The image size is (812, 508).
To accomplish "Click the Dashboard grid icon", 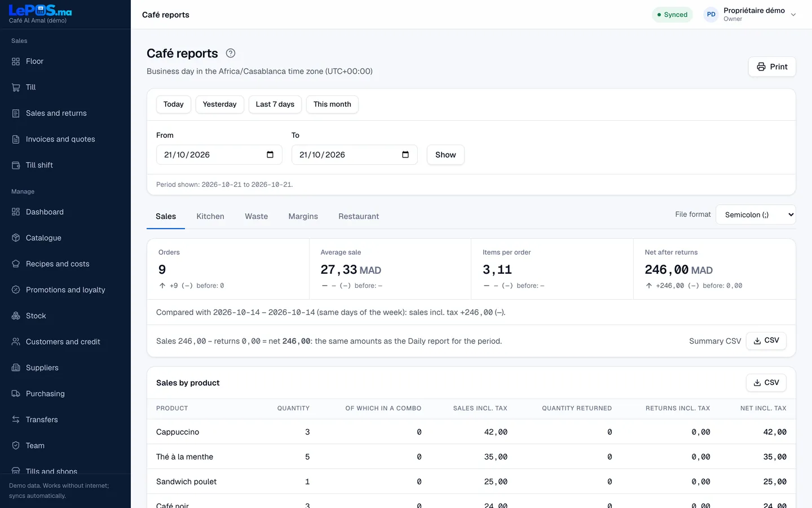I will pyautogui.click(x=16, y=212).
